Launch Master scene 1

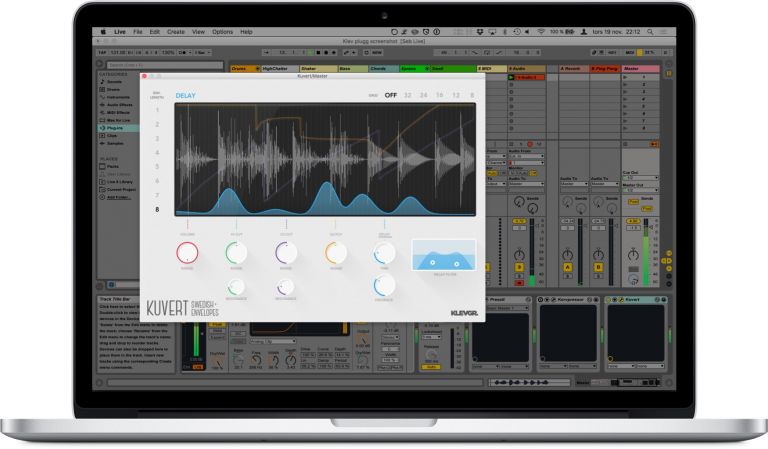(x=625, y=77)
